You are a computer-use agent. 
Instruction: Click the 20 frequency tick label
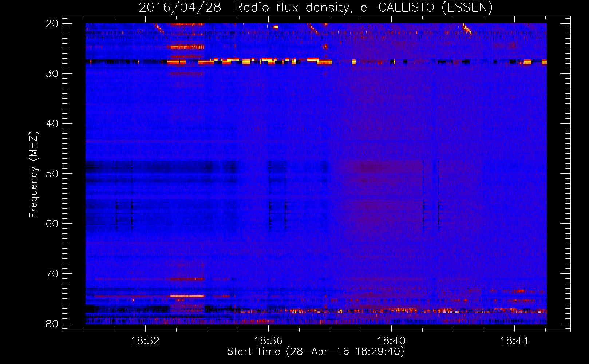click(52, 24)
